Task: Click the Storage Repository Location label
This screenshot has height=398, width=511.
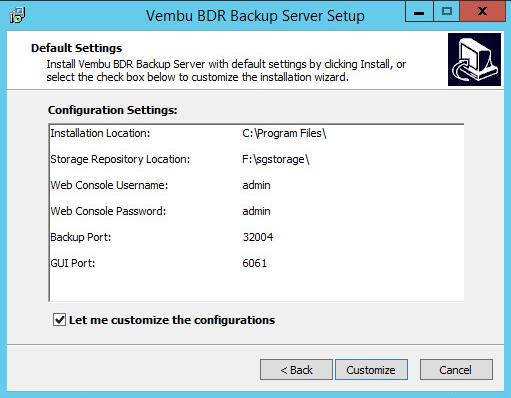Action: click(x=120, y=159)
